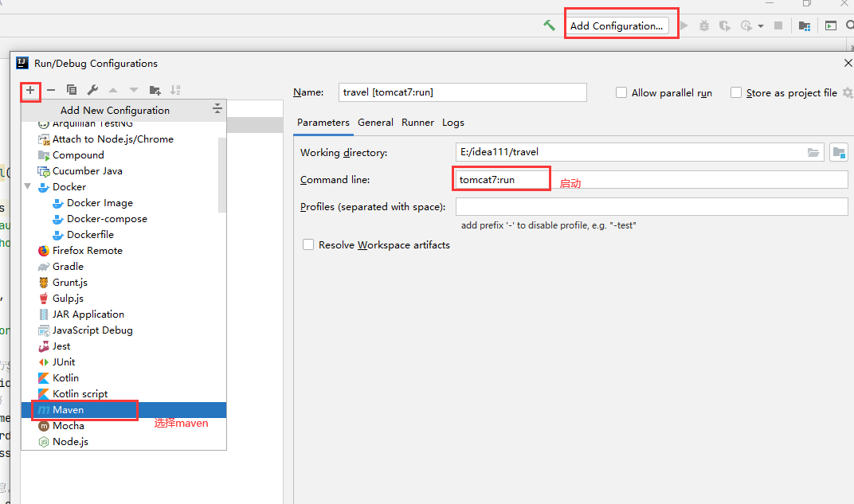This screenshot has width=854, height=504.
Task: Switch to the Parameters tab
Action: coord(323,123)
